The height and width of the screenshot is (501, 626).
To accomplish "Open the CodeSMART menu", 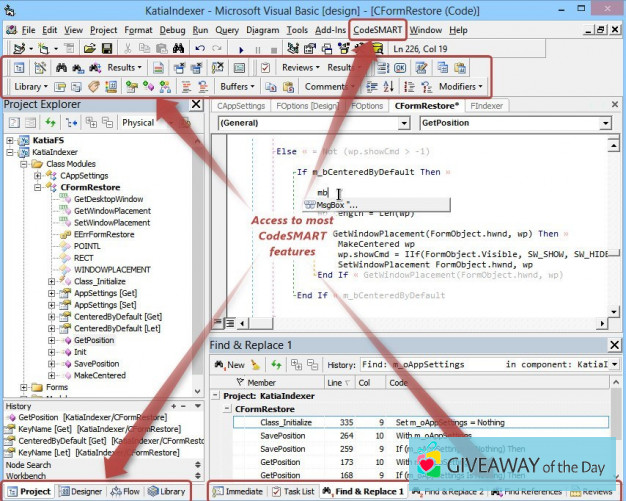I will 378,30.
